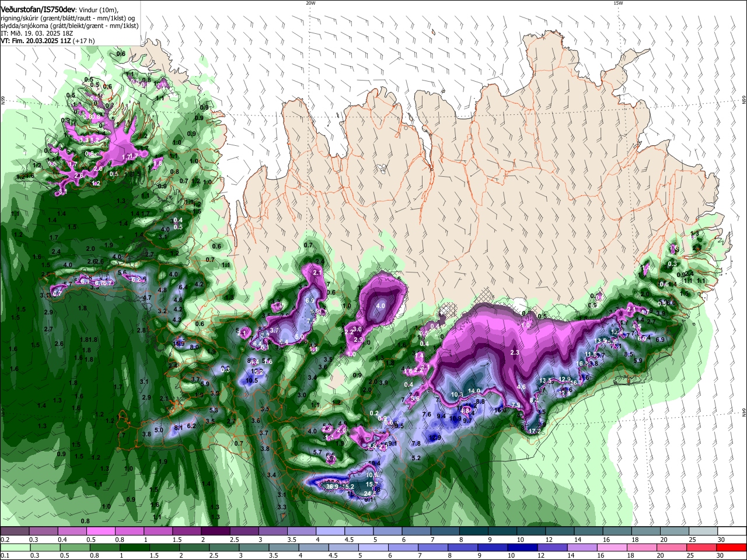
Task: Click the 14.0 precipitation value on the map
Action: click(x=474, y=391)
